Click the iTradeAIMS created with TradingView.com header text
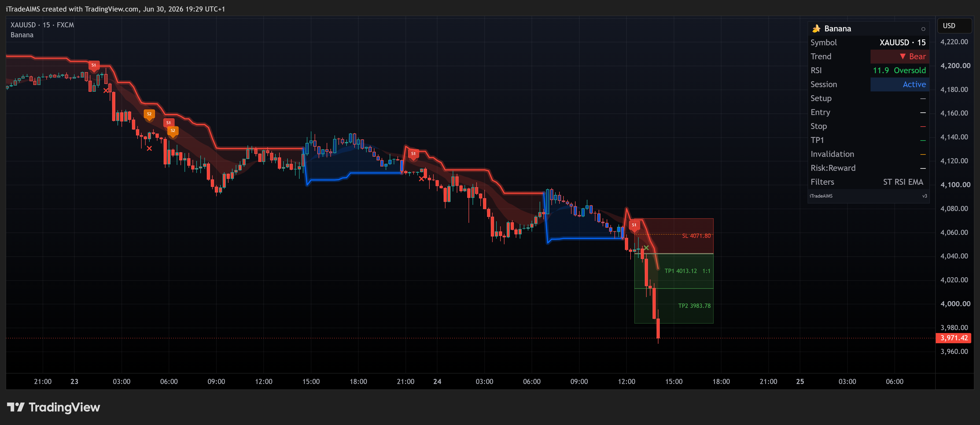Screen dimensions: 980x425 pyautogui.click(x=115, y=9)
